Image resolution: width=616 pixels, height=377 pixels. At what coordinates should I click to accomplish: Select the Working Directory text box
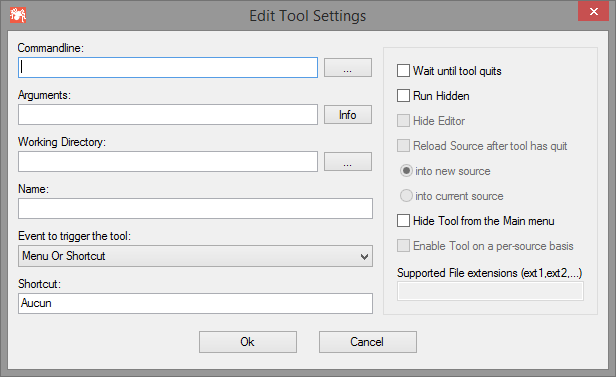click(x=168, y=162)
